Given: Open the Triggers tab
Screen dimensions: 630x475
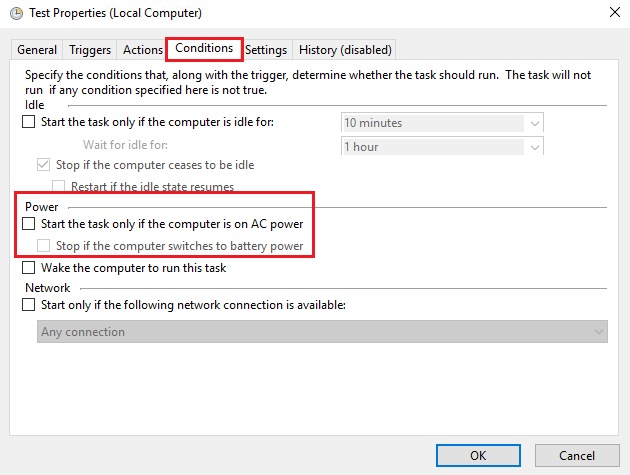Looking at the screenshot, I should point(90,50).
